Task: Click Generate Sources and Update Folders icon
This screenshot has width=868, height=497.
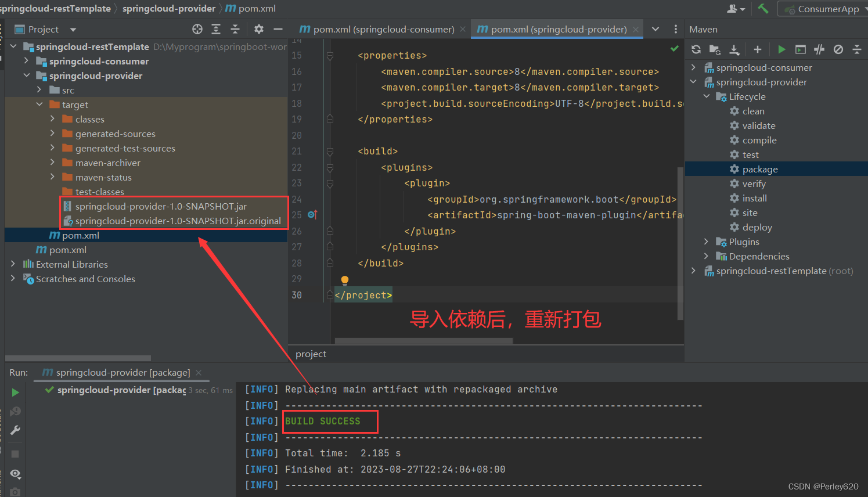Action: (715, 49)
